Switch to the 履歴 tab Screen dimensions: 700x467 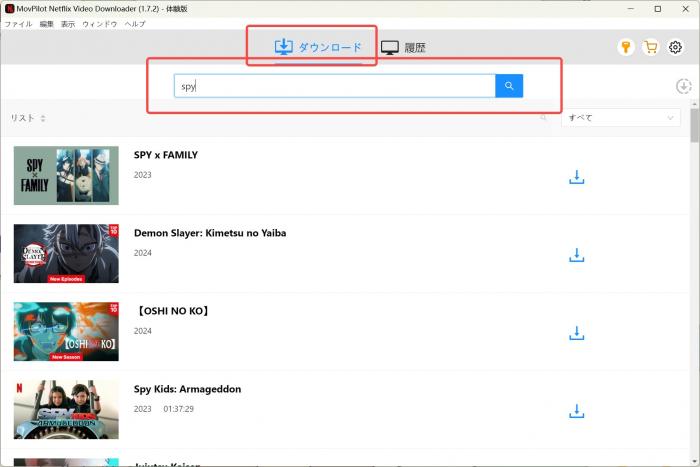pos(403,47)
